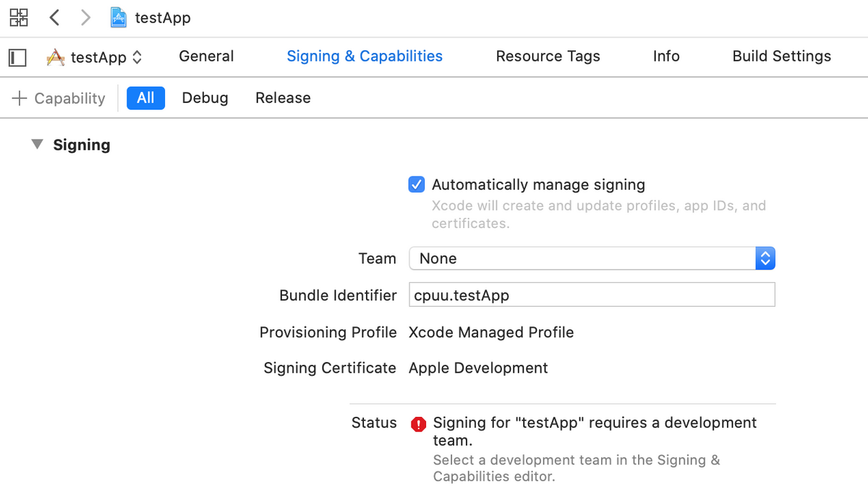The height and width of the screenshot is (503, 868).
Task: Open the Resource Tags tab
Action: 548,56
